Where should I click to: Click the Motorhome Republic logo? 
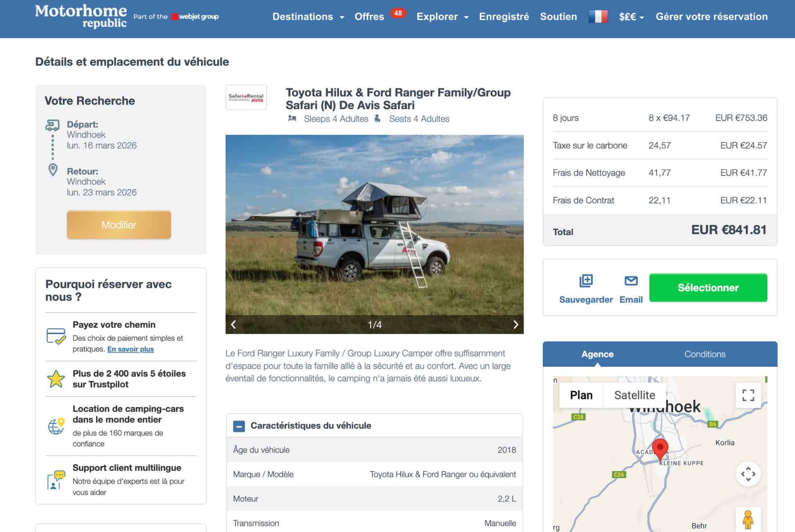click(81, 17)
